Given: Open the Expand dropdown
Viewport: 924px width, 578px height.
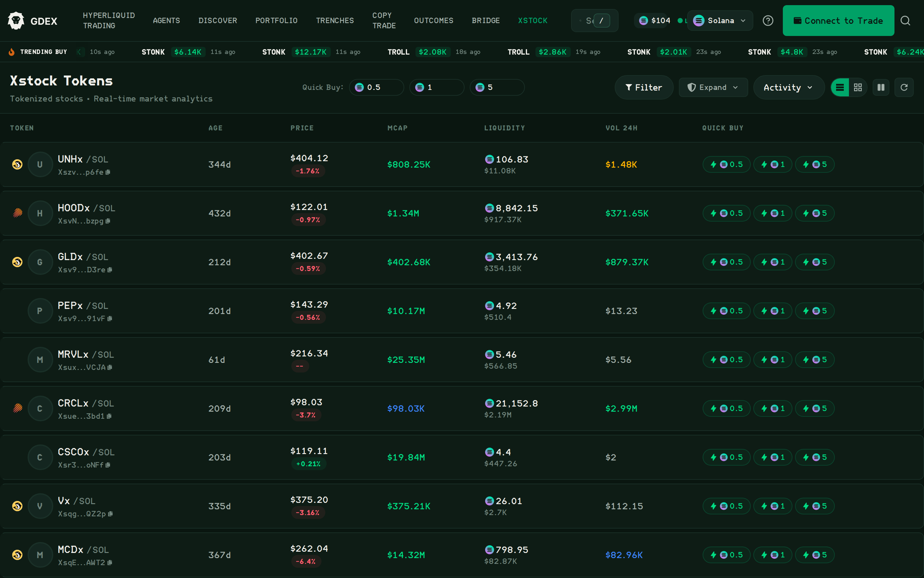Looking at the screenshot, I should (x=713, y=88).
